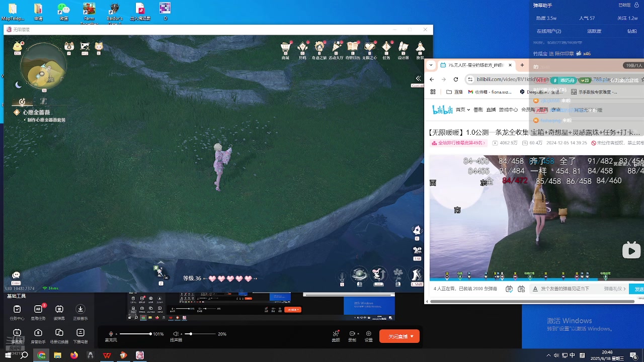Open the 正版音乐 download icon
The width and height of the screenshot is (644, 362).
(x=80, y=312)
